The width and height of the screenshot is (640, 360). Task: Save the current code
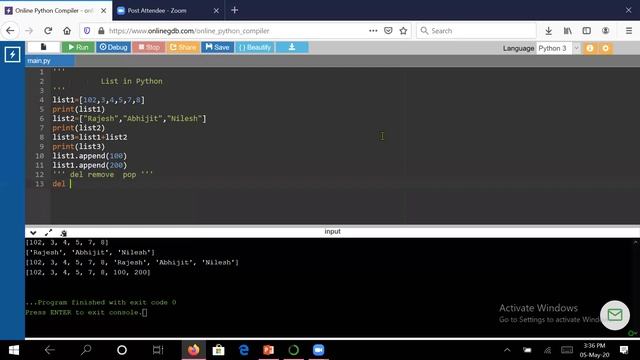(x=217, y=47)
